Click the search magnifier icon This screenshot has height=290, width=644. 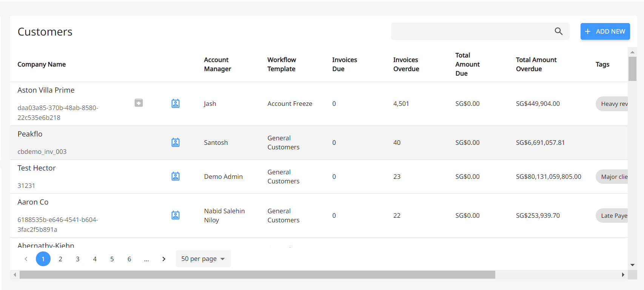click(559, 31)
